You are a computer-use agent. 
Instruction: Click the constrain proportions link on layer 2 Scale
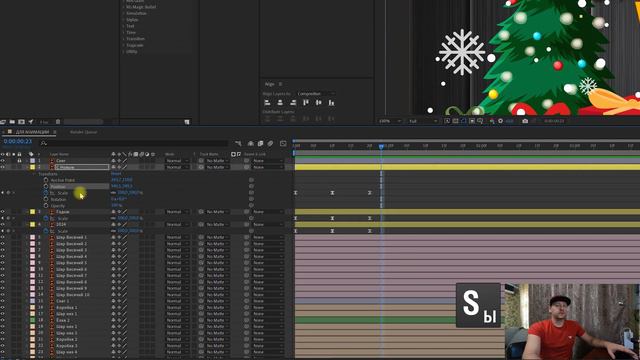113,193
